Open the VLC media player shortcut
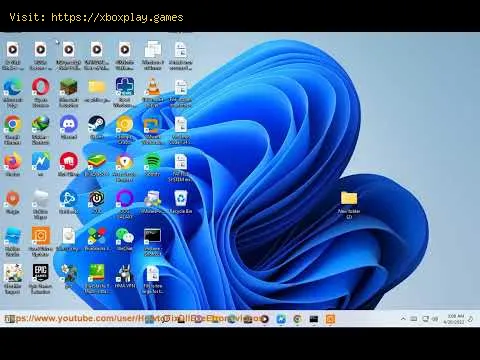480x360 pixels. [x=153, y=93]
